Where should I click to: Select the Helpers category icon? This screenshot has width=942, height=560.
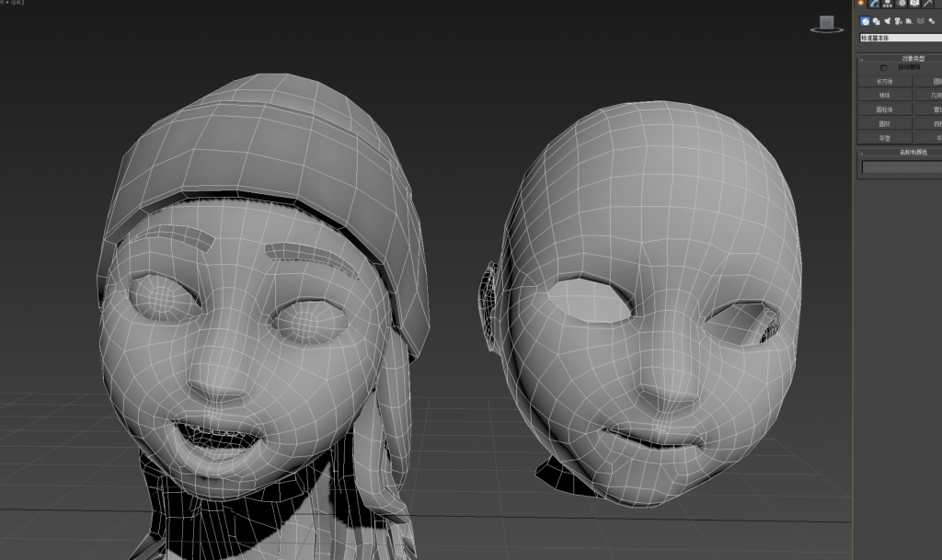[x=910, y=21]
